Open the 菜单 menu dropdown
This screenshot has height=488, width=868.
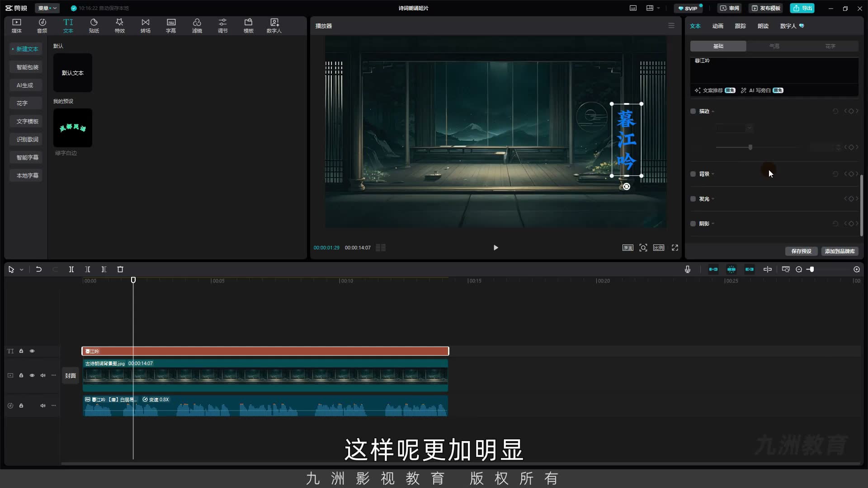pyautogui.click(x=47, y=8)
